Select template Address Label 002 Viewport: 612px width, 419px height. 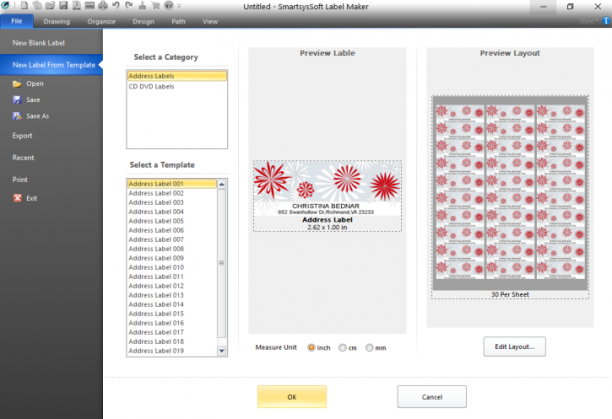point(172,193)
